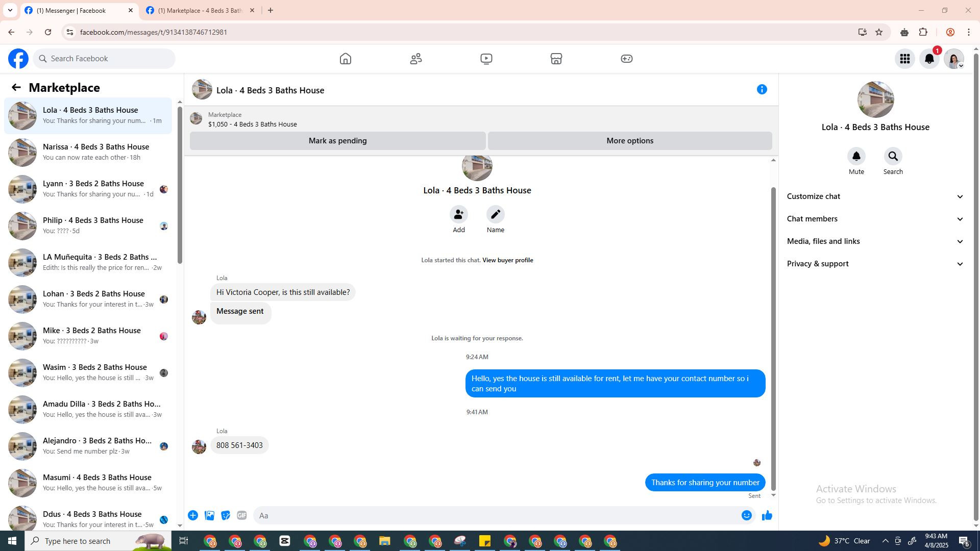Click the conversation information icon
The width and height of the screenshot is (980, 551).
762,90
